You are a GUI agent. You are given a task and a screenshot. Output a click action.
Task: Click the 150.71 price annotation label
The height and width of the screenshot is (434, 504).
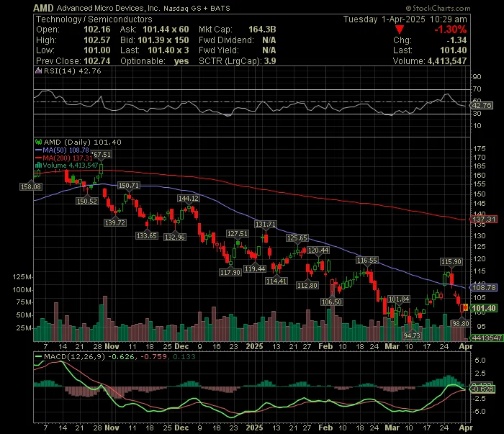point(129,186)
